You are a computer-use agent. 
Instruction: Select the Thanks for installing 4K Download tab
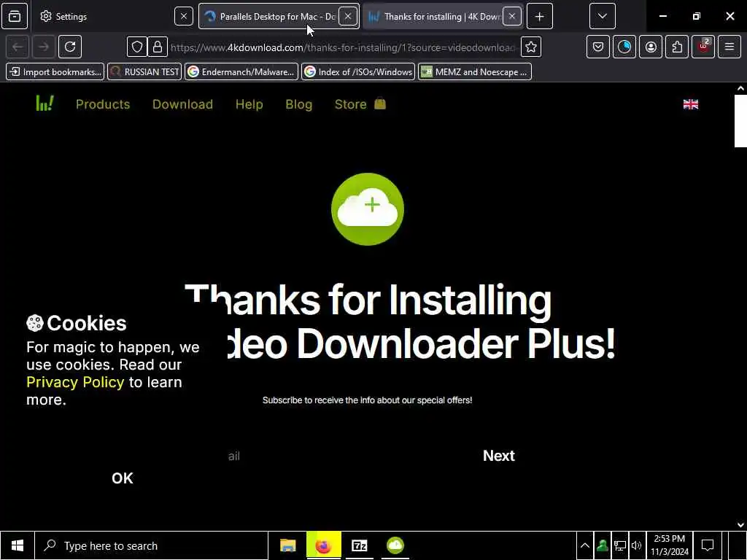pos(443,17)
